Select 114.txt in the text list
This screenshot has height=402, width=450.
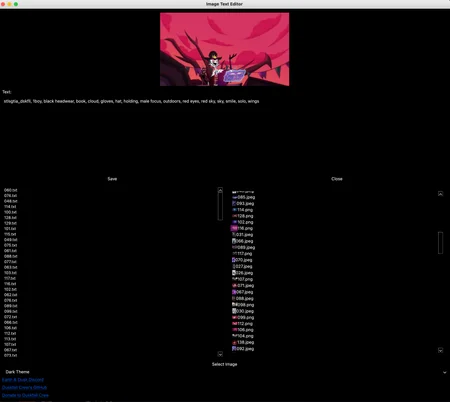click(10, 207)
